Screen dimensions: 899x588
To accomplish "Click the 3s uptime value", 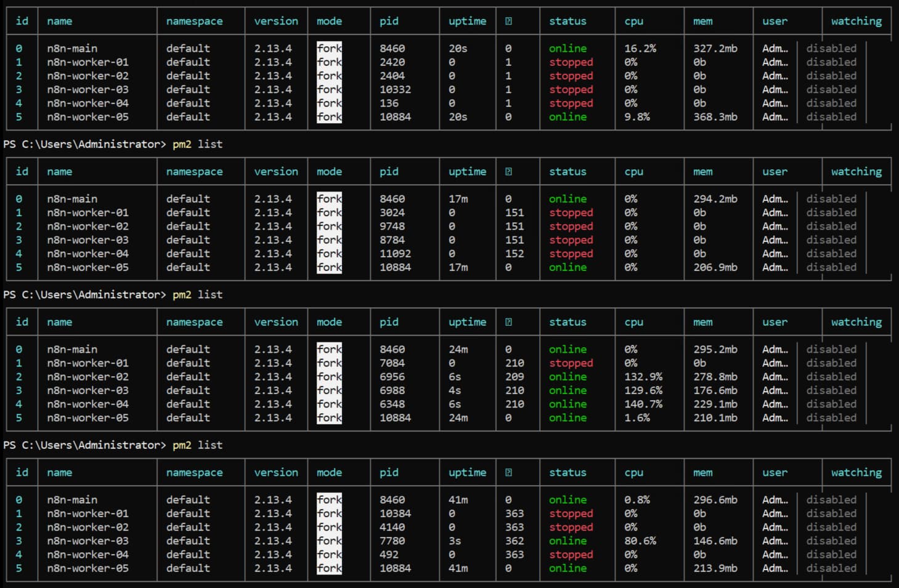I will tap(455, 541).
